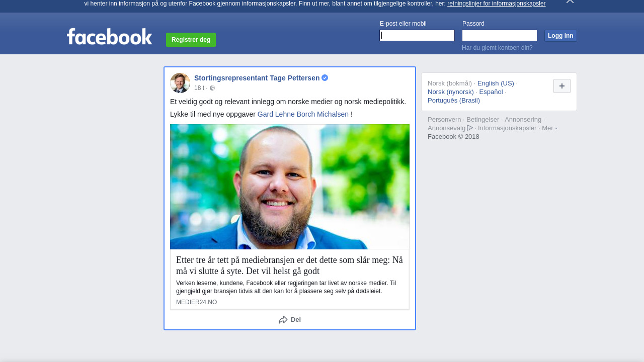Image resolution: width=644 pixels, height=362 pixels.
Task: Click the Logg inn button
Action: click(560, 36)
